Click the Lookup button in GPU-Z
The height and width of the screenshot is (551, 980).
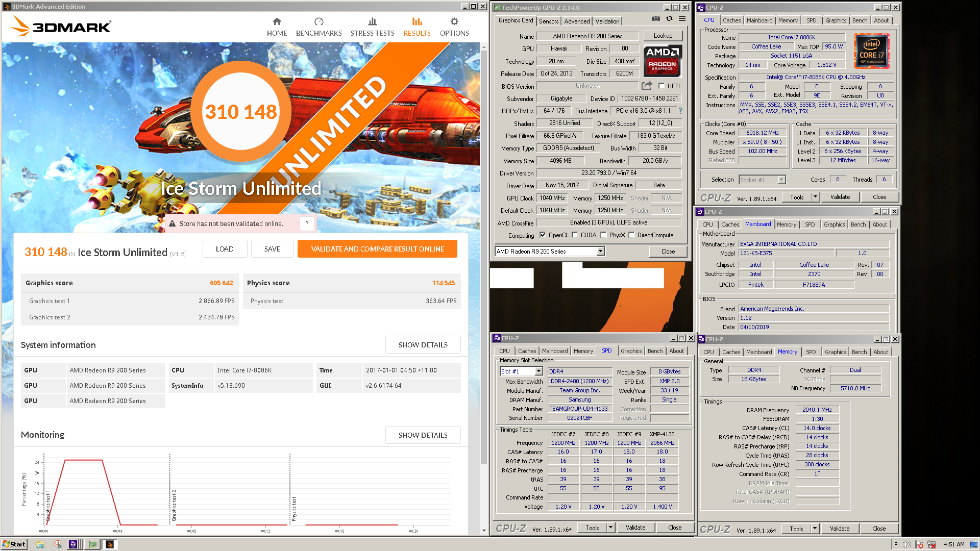(x=663, y=36)
